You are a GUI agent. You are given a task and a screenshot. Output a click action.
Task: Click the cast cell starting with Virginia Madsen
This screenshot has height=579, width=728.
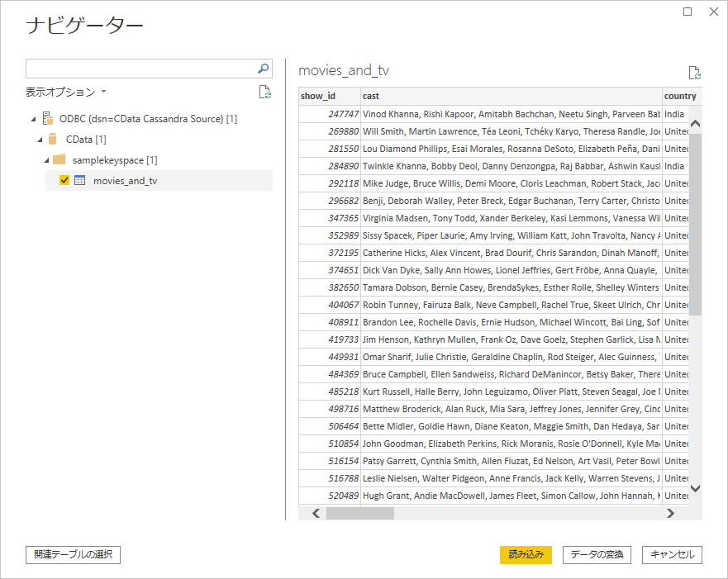[512, 218]
